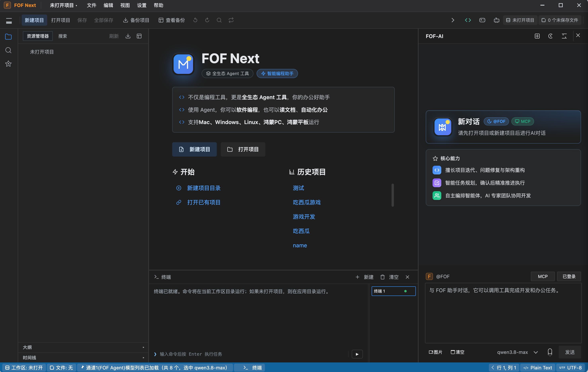Click the 打开项目 button on welcome page
Screen dimensions: 588x372
tap(243, 149)
